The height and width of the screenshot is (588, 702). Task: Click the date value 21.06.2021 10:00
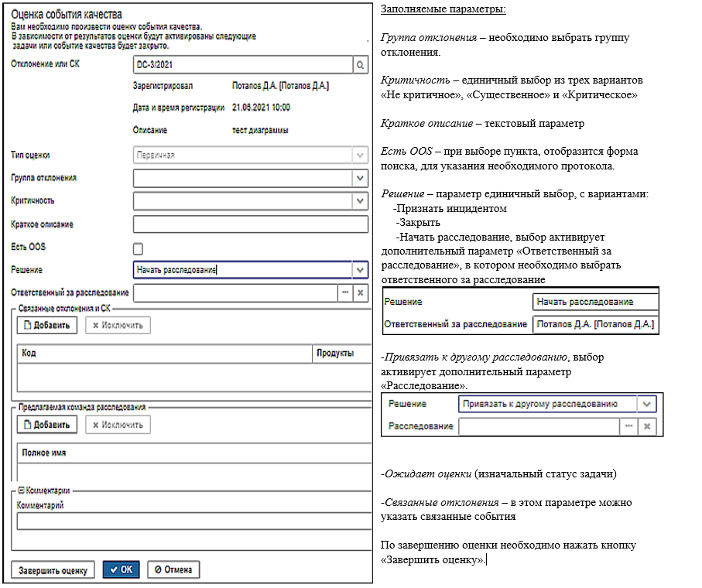pyautogui.click(x=261, y=108)
